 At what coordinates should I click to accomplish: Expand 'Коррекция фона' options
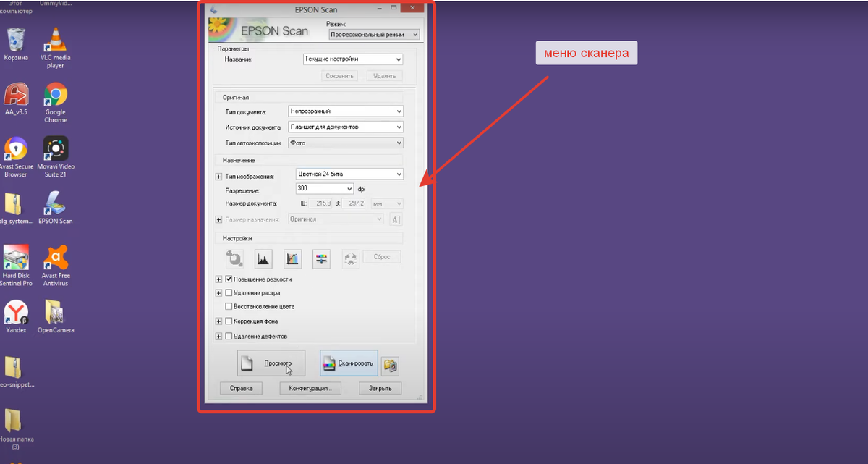point(219,321)
